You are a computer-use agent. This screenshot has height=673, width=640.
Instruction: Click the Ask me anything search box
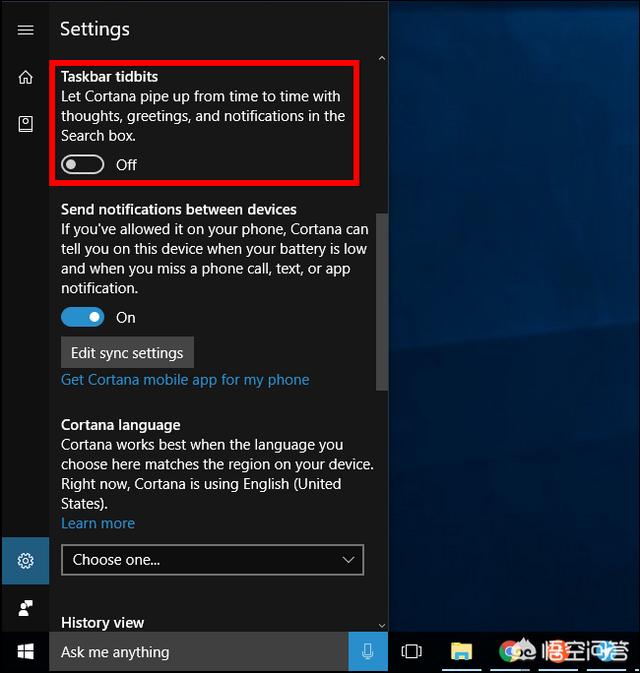coord(200,652)
